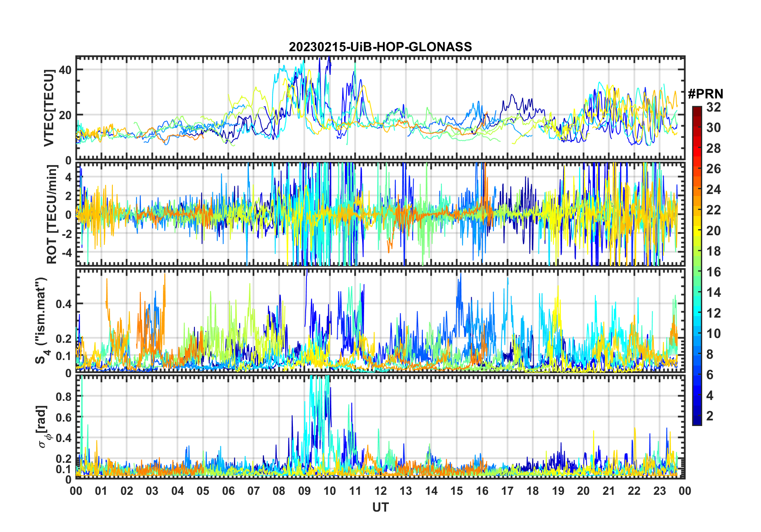Viewport: 761px width, 532px height.
Task: Select the UT axis hour label "15"
Action: 457,491
